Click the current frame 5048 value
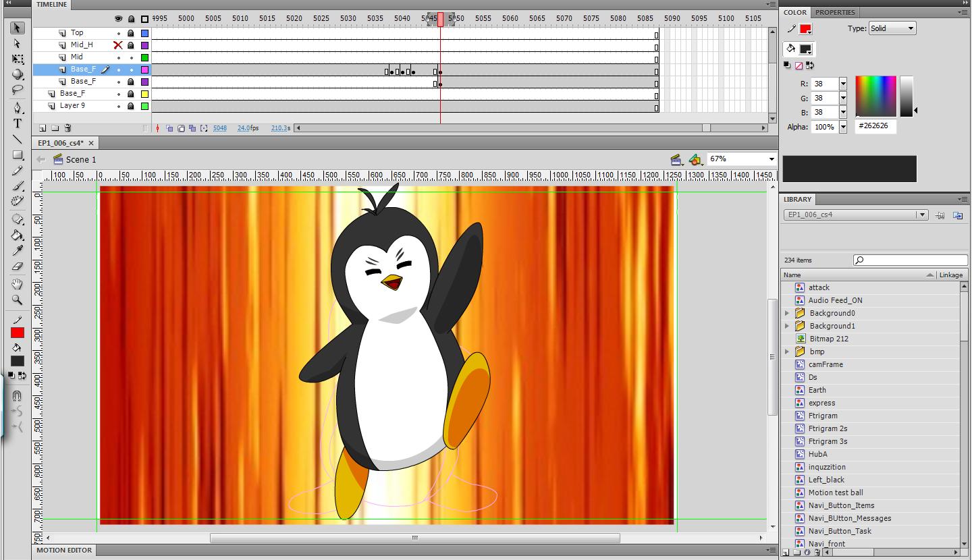972x560 pixels. point(220,128)
